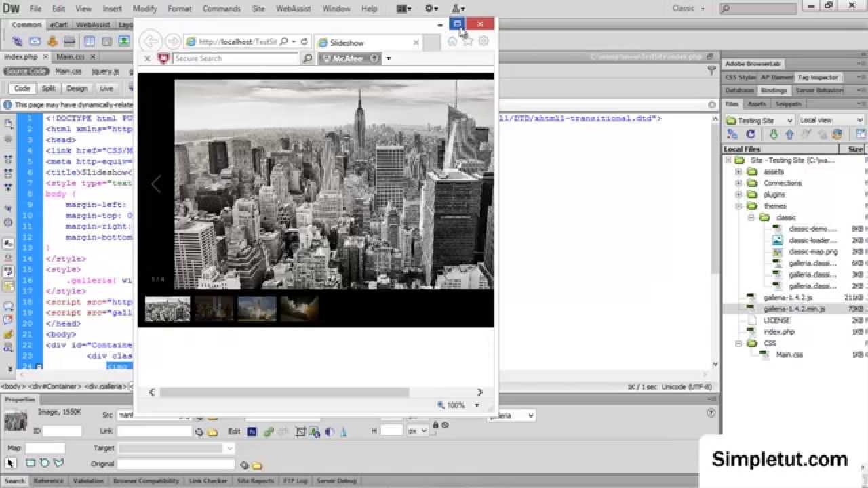The height and width of the screenshot is (488, 868).
Task: Open the Validation tab
Action: [x=88, y=481]
